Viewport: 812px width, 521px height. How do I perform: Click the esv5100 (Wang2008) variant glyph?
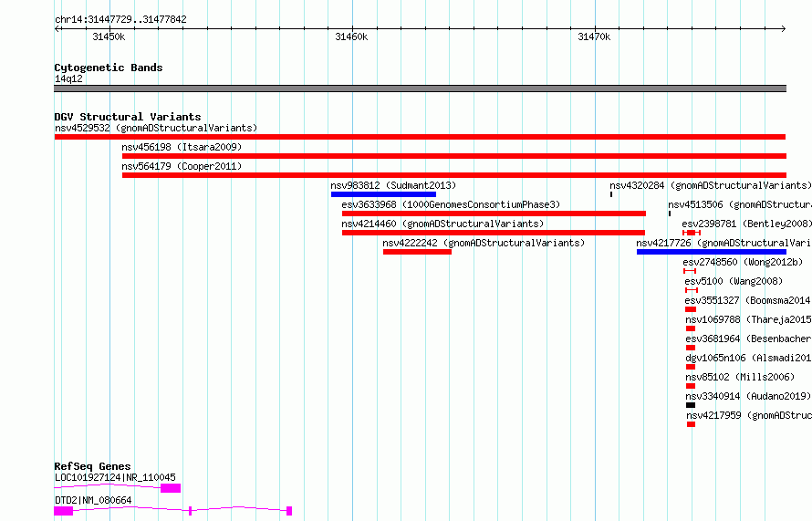click(692, 290)
